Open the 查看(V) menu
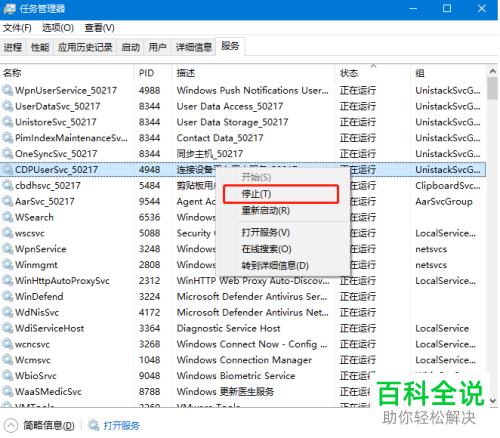The width and height of the screenshot is (500, 438). click(x=99, y=28)
